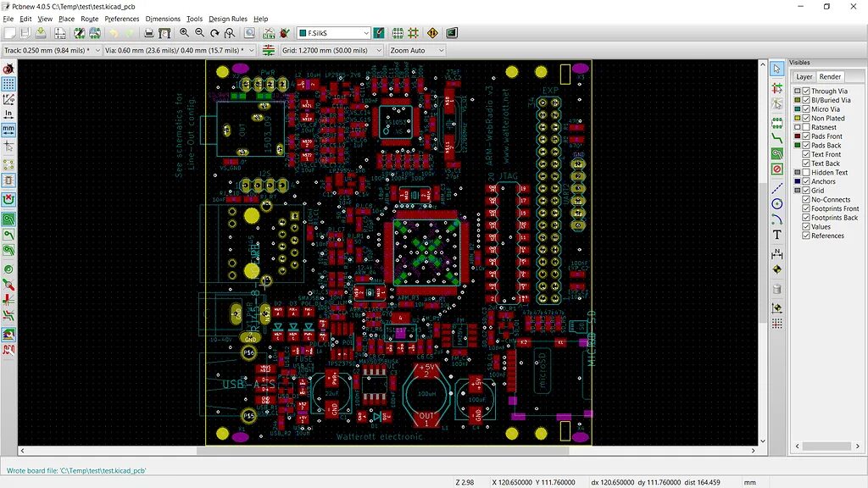Change cursor shape toggle
Image resolution: width=868 pixels, height=488 pixels.
(x=8, y=146)
